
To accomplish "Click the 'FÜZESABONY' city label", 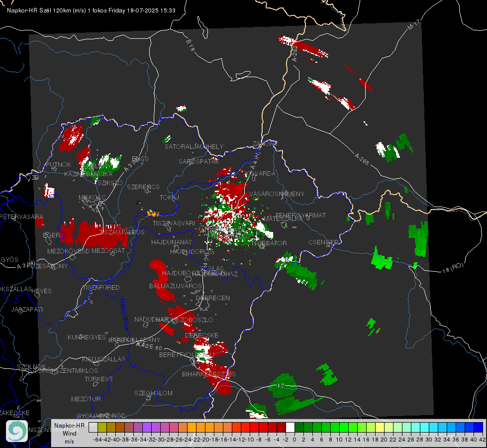I will [47, 266].
